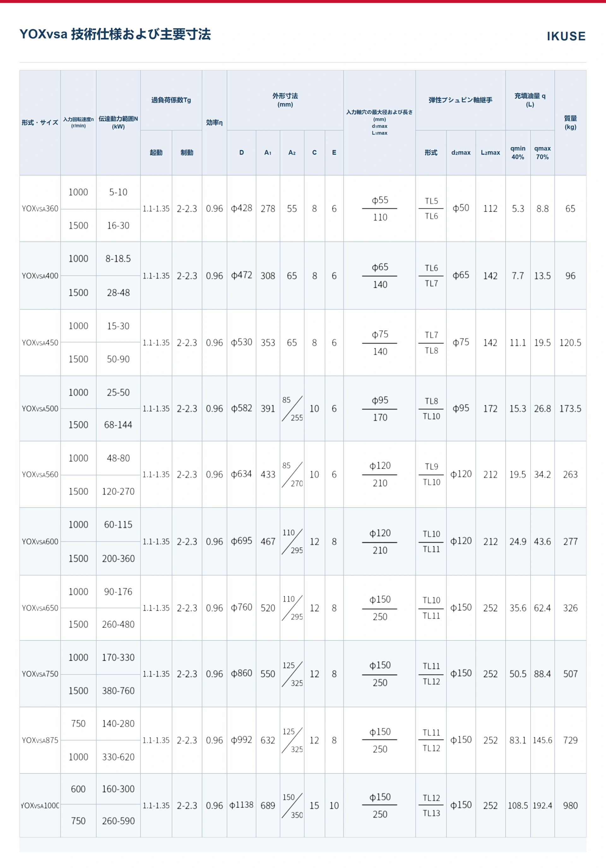Click the TL12/TL13 coupling type cell
Screen dimensions: 606x868
pyautogui.click(x=431, y=805)
